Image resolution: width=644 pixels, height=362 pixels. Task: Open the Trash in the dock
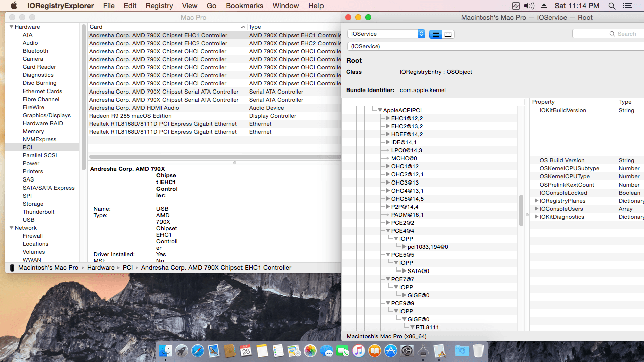click(x=478, y=351)
